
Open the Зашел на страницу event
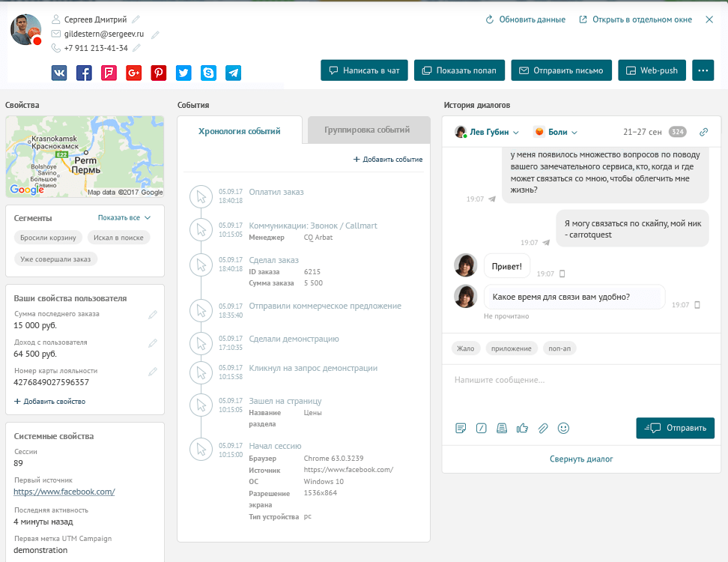[285, 401]
